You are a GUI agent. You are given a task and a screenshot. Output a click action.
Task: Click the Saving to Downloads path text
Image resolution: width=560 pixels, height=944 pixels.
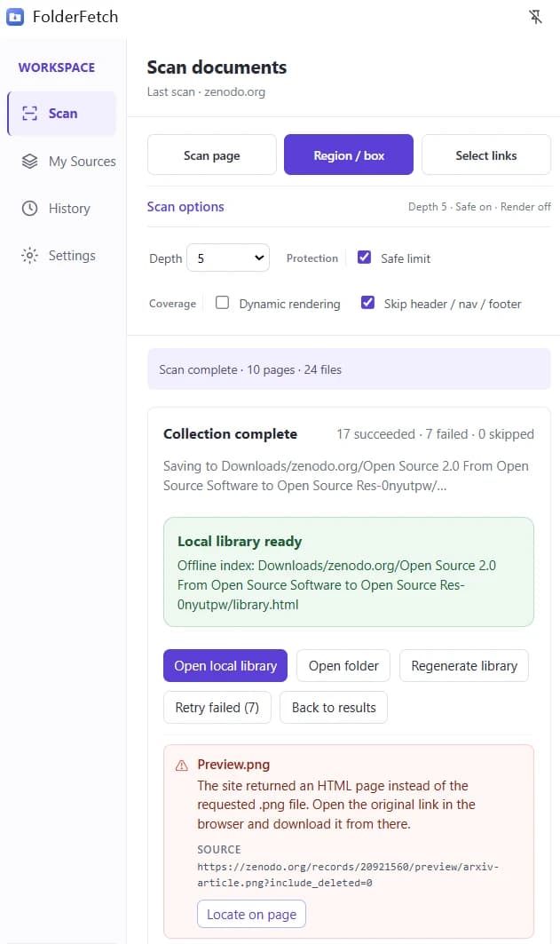click(x=346, y=476)
